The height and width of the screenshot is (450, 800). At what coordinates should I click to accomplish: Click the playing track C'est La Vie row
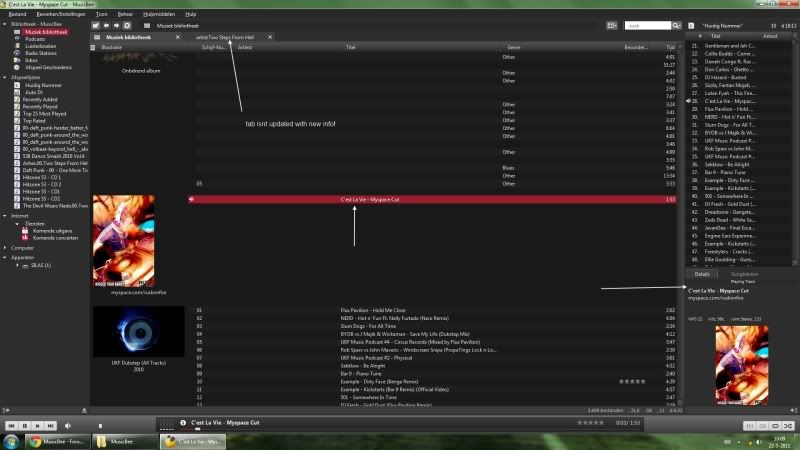tap(433, 199)
